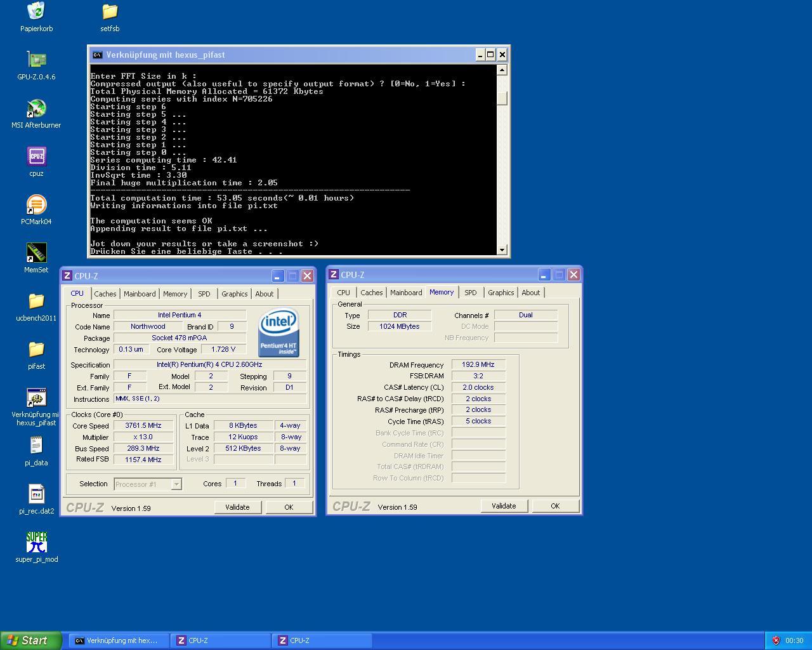The image size is (812, 650).
Task: Click the Level 2 cache value 512 KBytes
Action: pyautogui.click(x=243, y=448)
